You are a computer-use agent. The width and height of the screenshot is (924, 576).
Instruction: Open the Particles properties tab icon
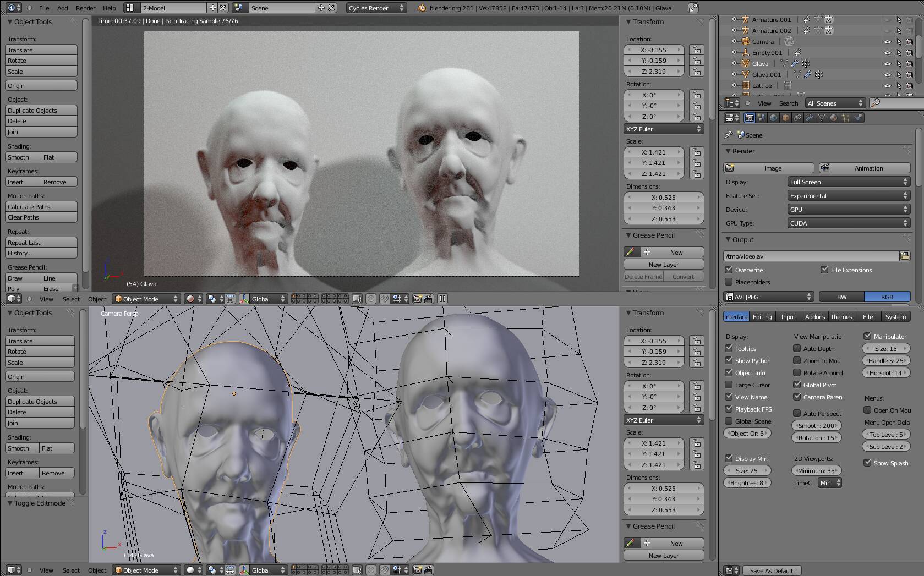(x=846, y=118)
